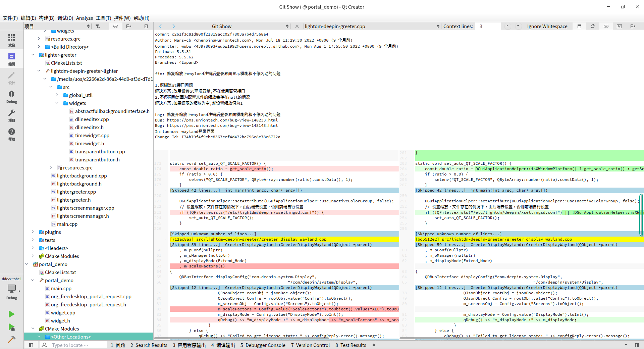Viewport: 644px width, 349px height.
Task: Reload the diff editor
Action: pyautogui.click(x=593, y=26)
